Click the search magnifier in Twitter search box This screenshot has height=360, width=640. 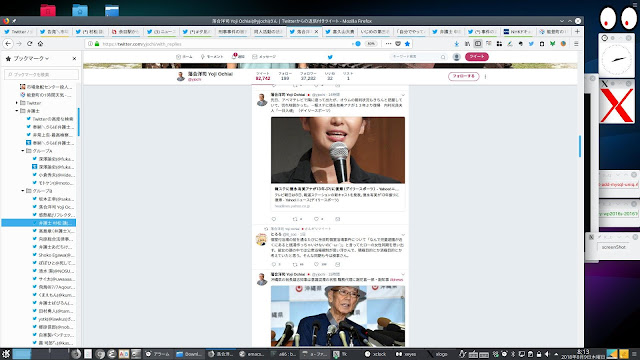(443, 57)
